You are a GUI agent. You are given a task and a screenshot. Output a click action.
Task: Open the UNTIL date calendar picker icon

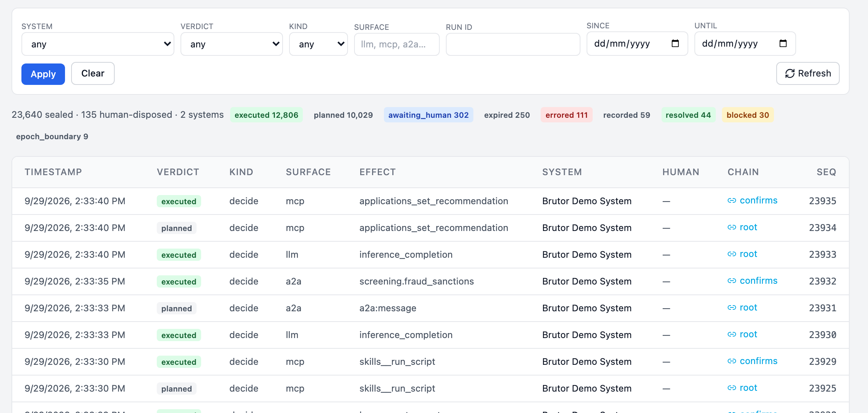pos(783,43)
